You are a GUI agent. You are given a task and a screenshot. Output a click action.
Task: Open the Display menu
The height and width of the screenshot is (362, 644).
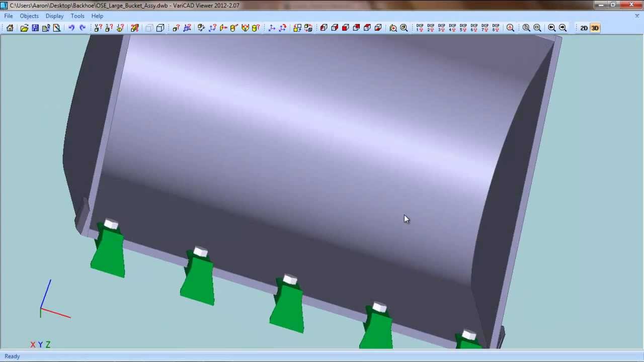54,16
